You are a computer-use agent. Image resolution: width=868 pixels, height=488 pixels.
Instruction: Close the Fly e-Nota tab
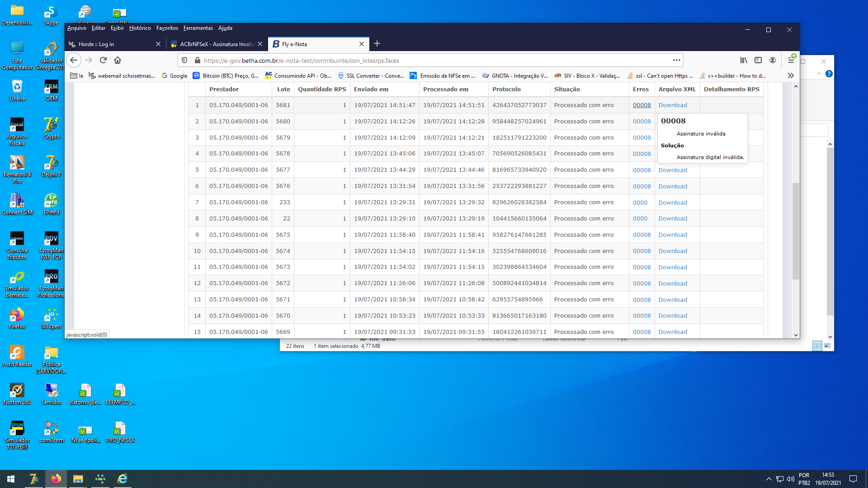coord(362,44)
